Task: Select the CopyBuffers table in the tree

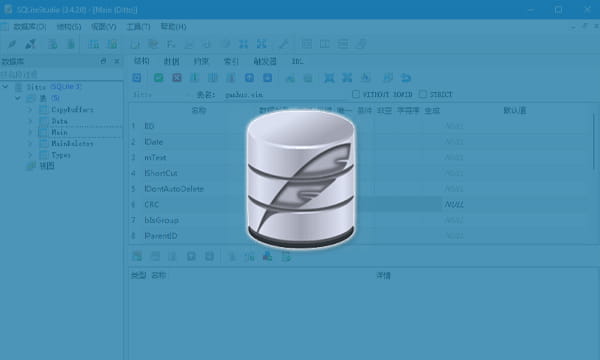Action: click(x=72, y=110)
